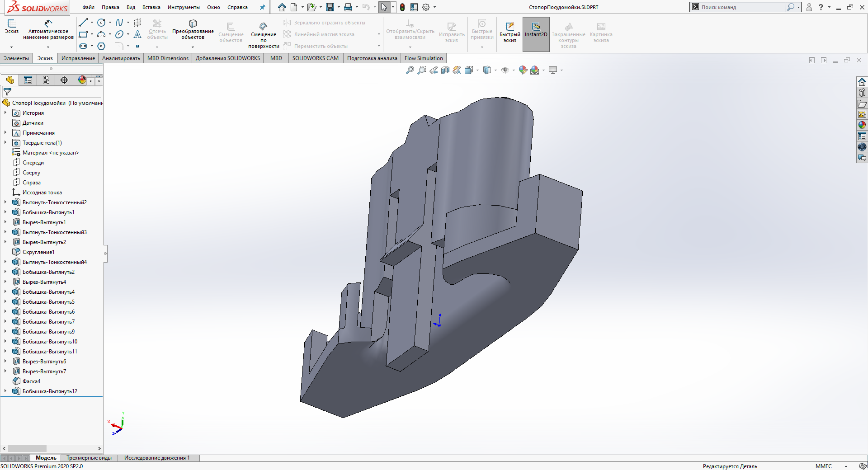Toggle Hide/Show Items eye icon
Image resolution: width=868 pixels, height=470 pixels.
point(505,70)
